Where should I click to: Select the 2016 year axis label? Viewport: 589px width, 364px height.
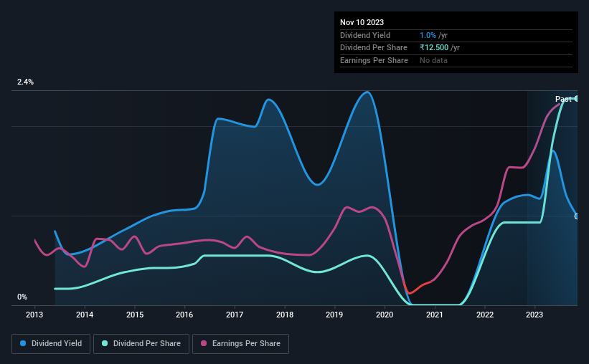click(x=184, y=315)
